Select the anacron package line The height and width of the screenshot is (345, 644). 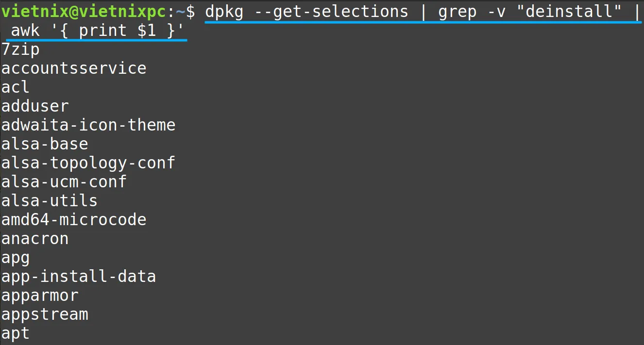coord(35,239)
